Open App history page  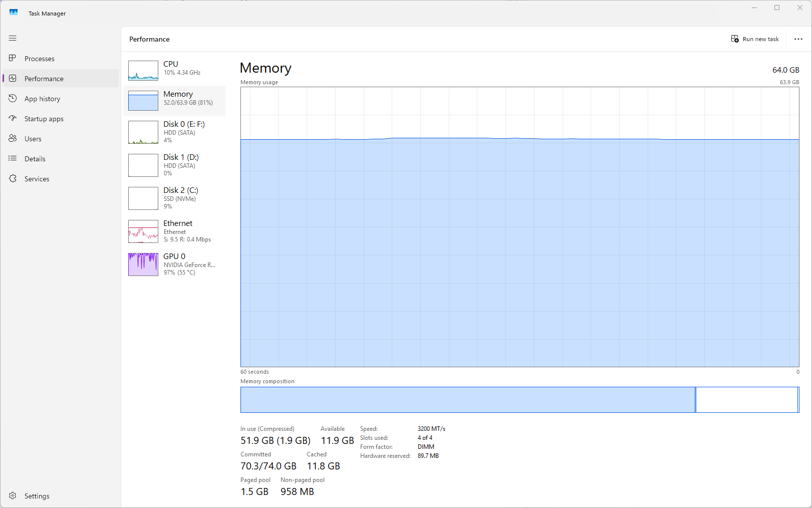(42, 99)
